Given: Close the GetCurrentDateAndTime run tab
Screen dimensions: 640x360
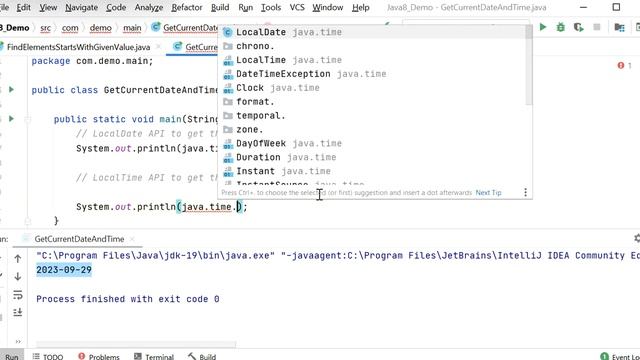Looking at the screenshot, I should [x=132, y=239].
